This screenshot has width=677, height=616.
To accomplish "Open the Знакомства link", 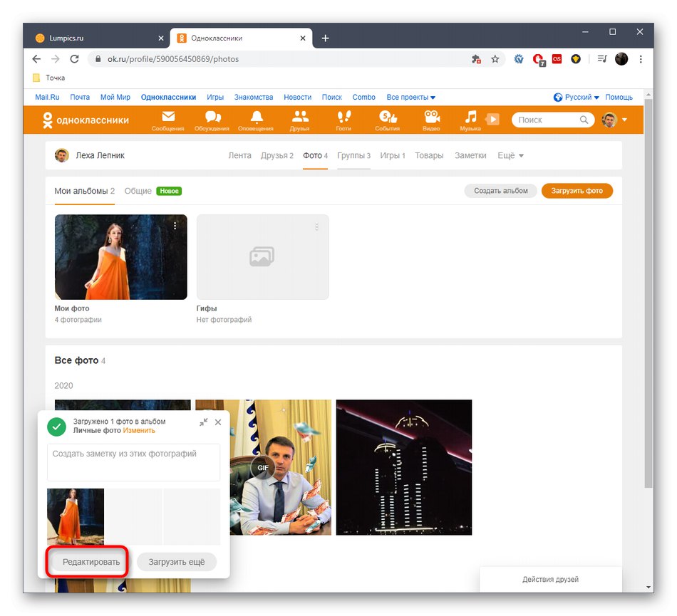I will (254, 98).
